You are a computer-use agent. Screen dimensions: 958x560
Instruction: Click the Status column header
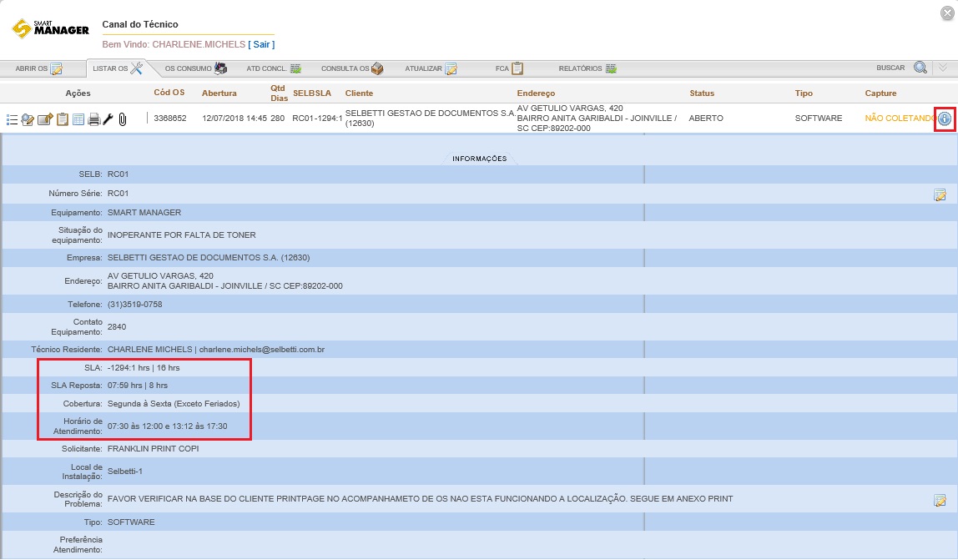pos(701,93)
